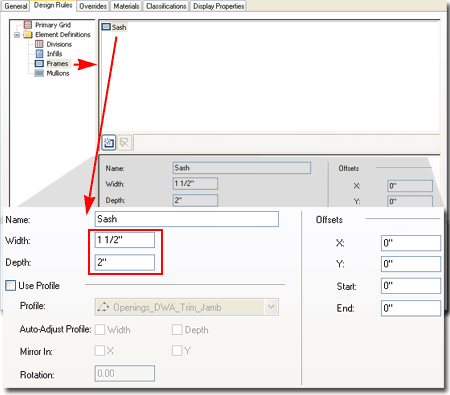Screen dimensions: 450x395
Task: Click the Frames icon in tree
Action: [x=39, y=63]
